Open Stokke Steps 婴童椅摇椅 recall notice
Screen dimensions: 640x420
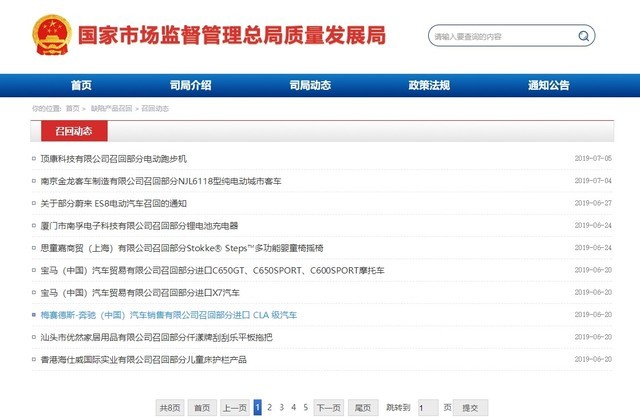(x=182, y=248)
